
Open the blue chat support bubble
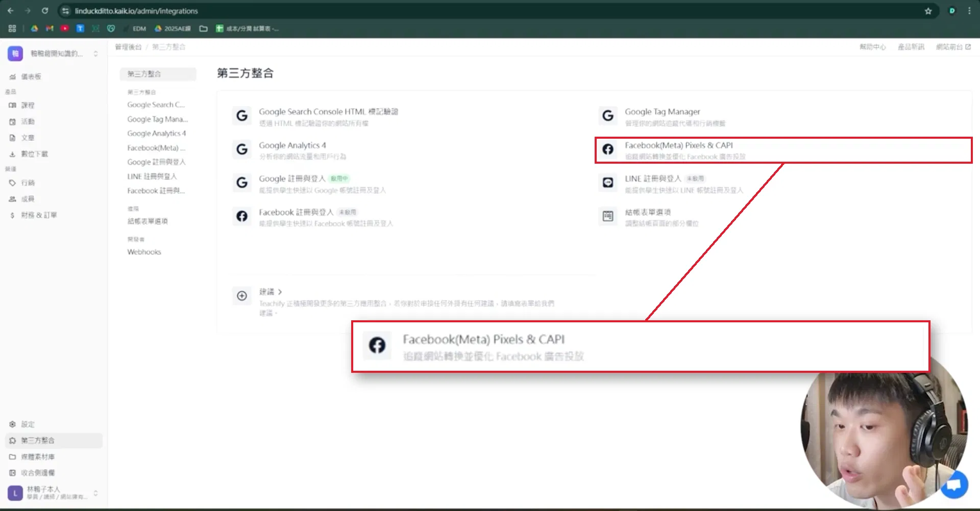[953, 484]
